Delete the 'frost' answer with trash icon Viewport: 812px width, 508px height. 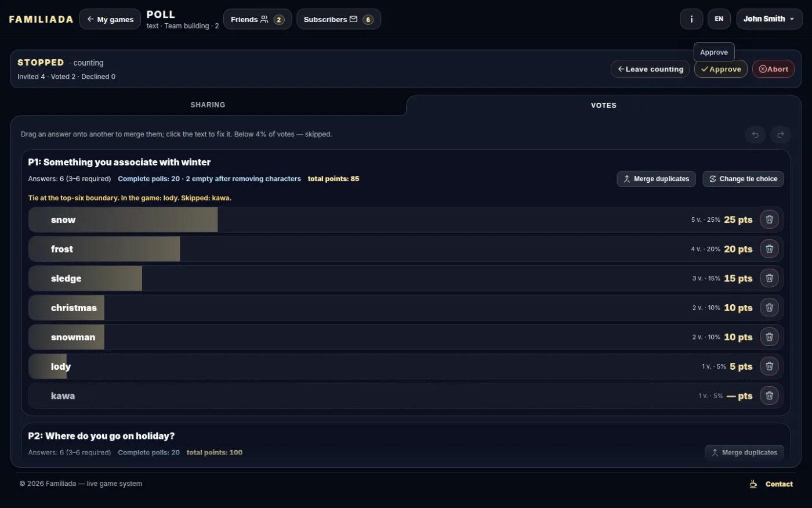769,249
